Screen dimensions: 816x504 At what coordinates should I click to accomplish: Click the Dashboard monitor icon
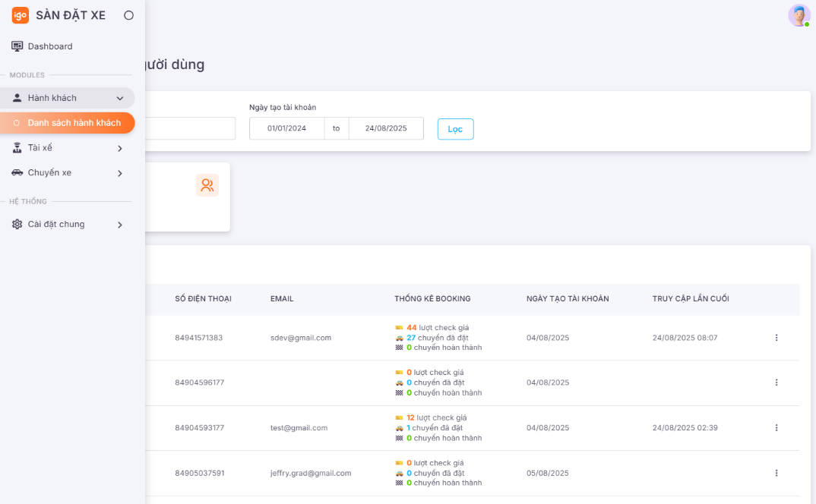pos(17,46)
